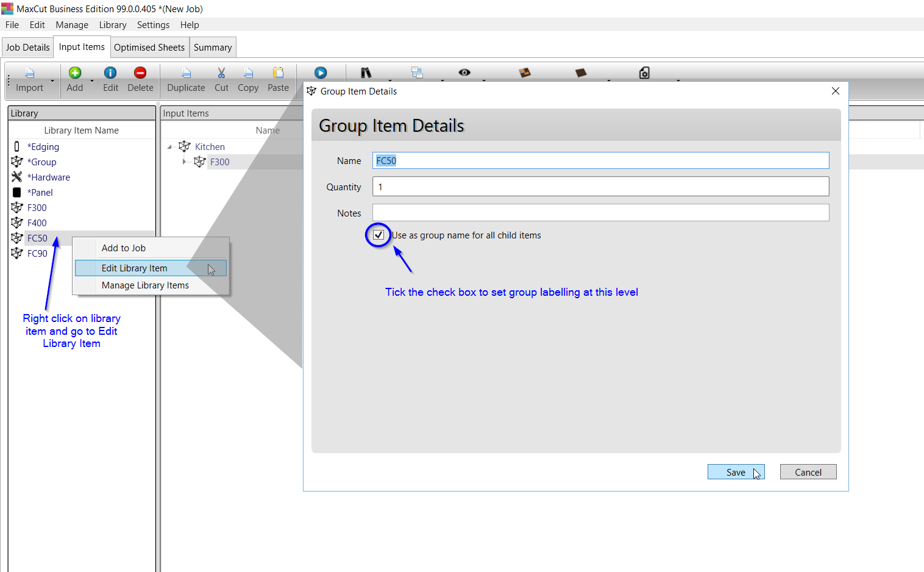924x572 pixels.
Task: Click the Paste clipboard icon
Action: (279, 73)
